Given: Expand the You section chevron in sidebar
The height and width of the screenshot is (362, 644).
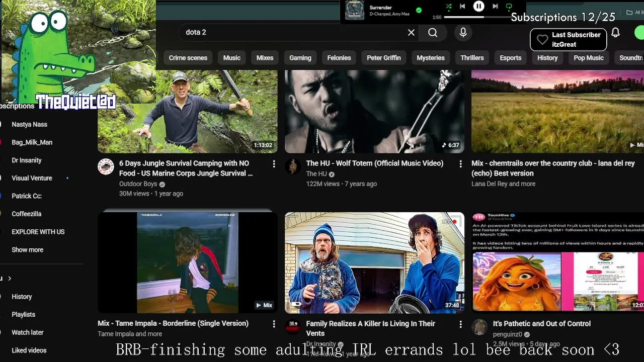Looking at the screenshot, I should click(9, 279).
